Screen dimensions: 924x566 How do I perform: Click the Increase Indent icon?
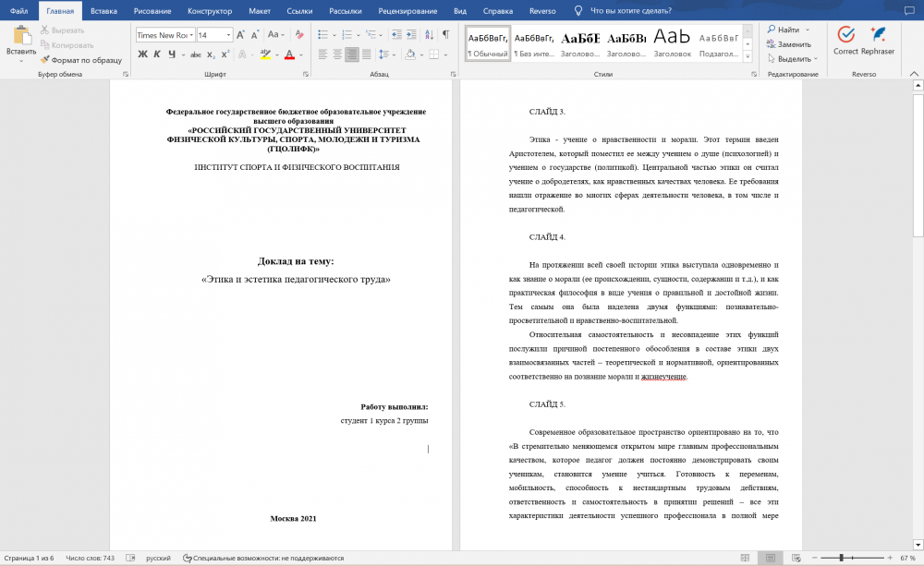pyautogui.click(x=411, y=35)
